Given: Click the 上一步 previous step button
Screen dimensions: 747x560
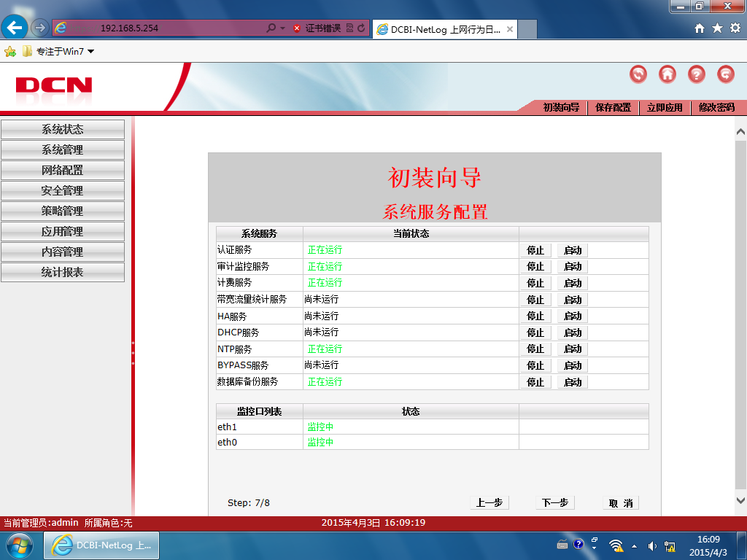Looking at the screenshot, I should [x=489, y=503].
